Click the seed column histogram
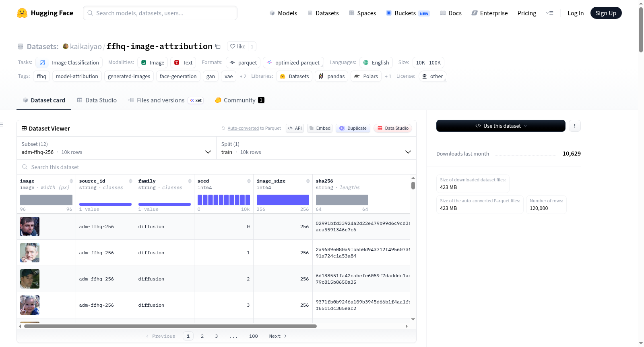The image size is (644, 347). [224, 200]
